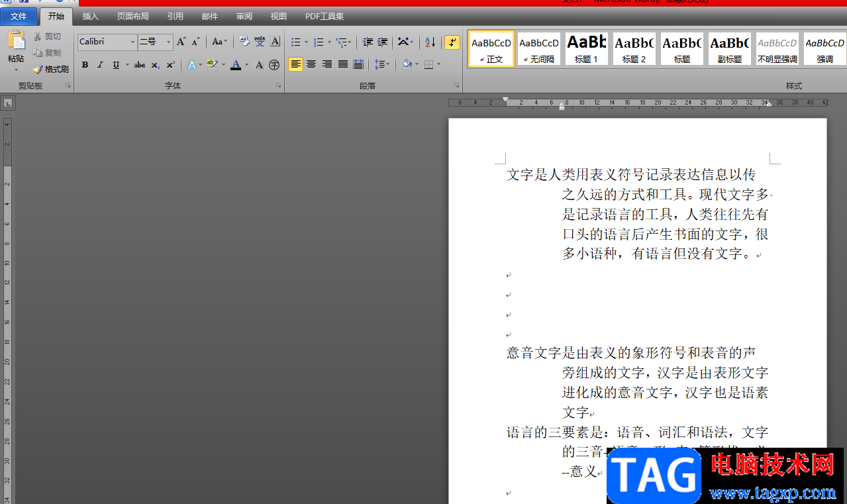The image size is (847, 504).
Task: Click the numbered list icon
Action: coord(319,42)
